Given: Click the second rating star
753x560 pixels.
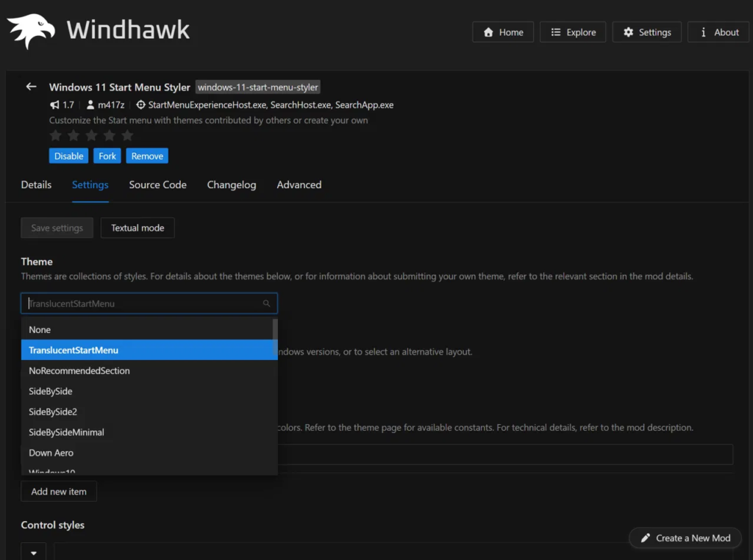Looking at the screenshot, I should click(74, 136).
